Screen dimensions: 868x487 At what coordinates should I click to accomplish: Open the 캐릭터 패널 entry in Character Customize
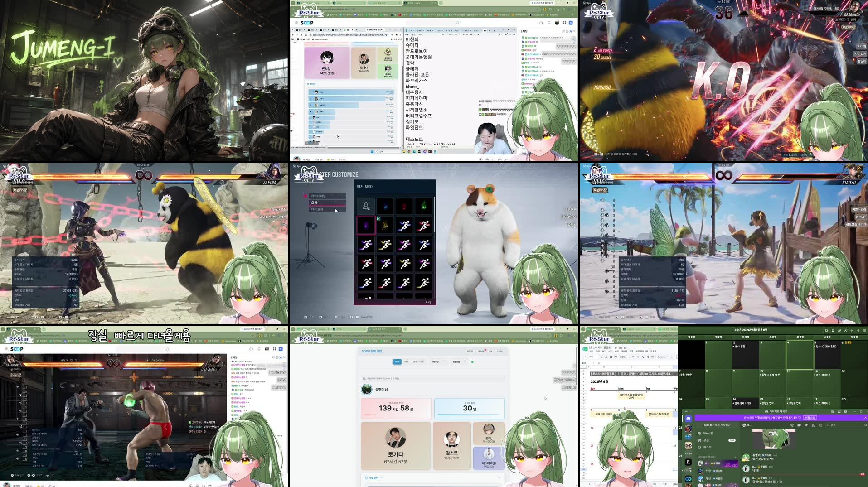(x=327, y=196)
